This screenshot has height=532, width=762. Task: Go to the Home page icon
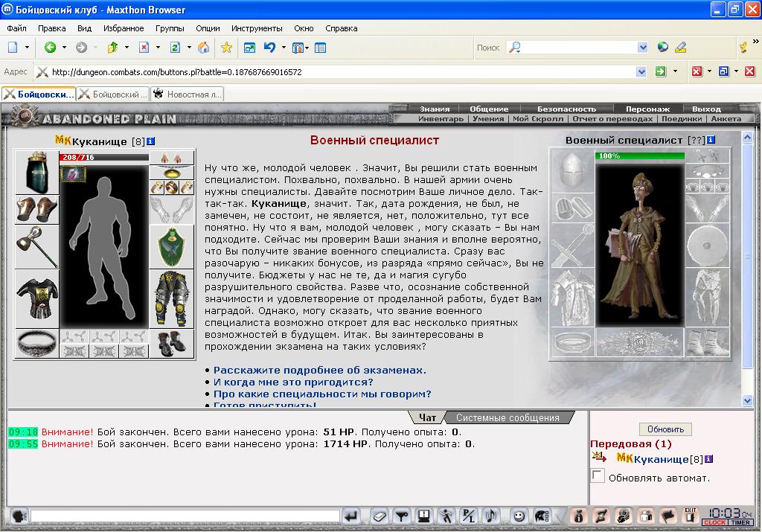tap(204, 47)
